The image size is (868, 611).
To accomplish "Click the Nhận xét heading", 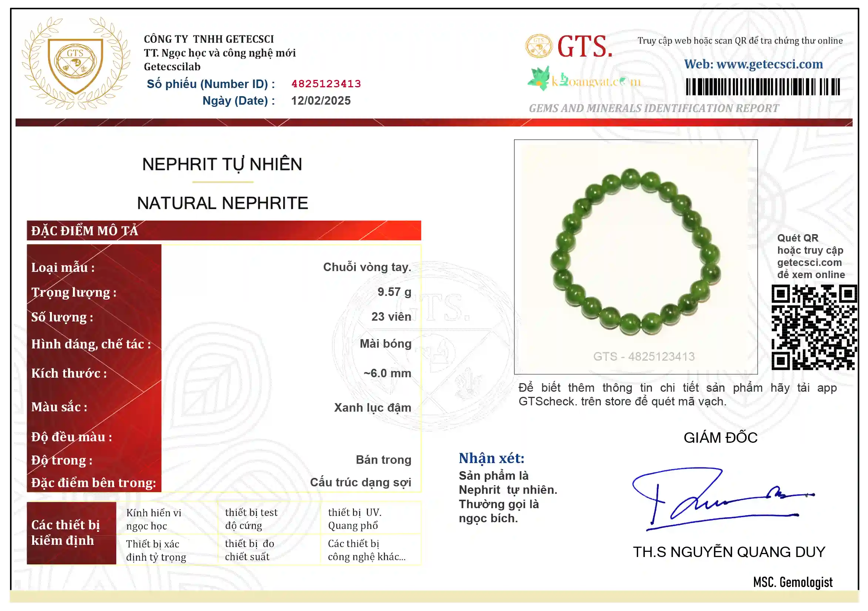I will pyautogui.click(x=492, y=458).
